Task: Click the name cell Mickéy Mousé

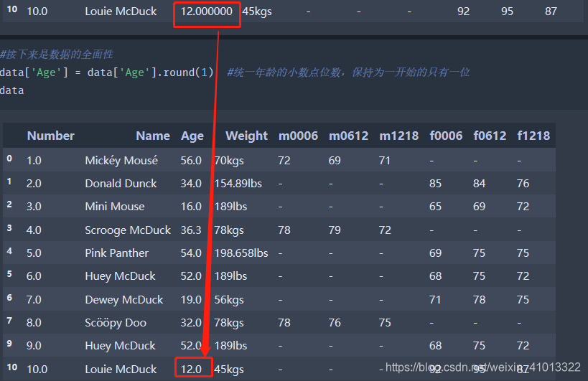Action: 121,160
